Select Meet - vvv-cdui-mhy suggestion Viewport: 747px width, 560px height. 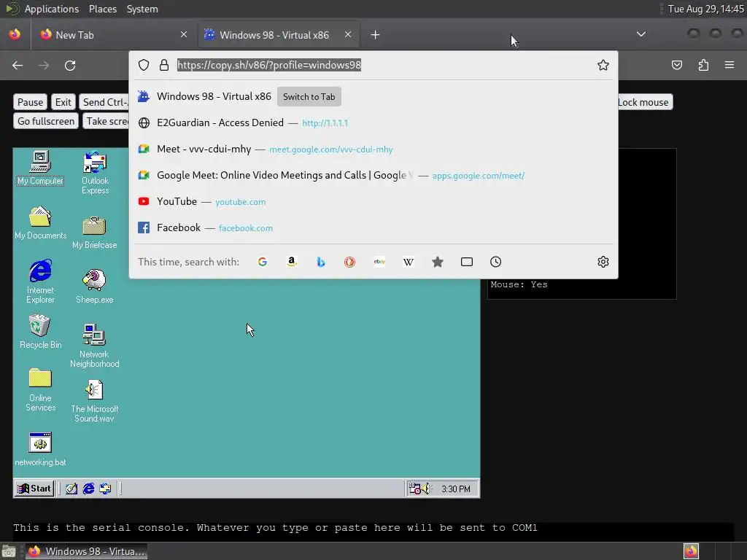373,149
